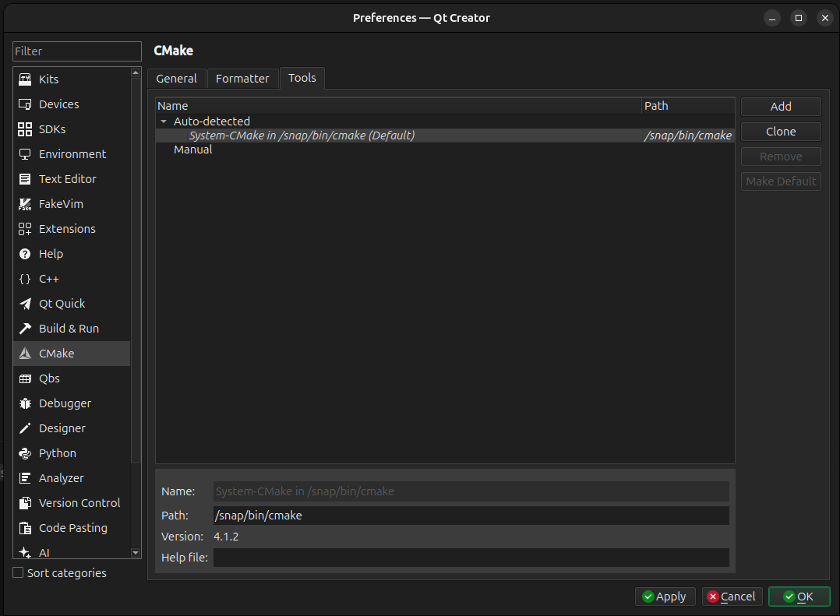Open the Version Control icon
840x616 pixels.
coord(25,503)
